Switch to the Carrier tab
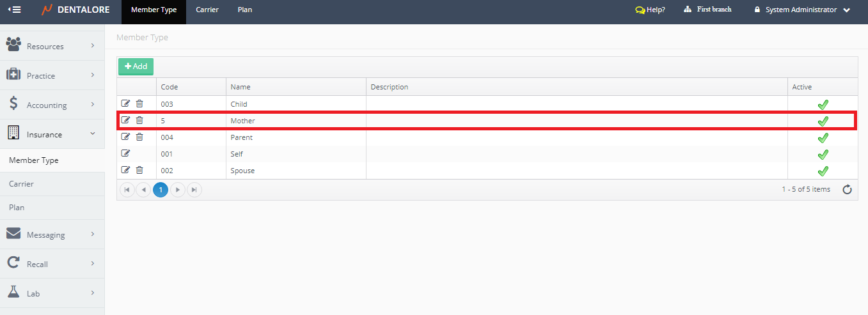868x315 pixels. point(207,10)
